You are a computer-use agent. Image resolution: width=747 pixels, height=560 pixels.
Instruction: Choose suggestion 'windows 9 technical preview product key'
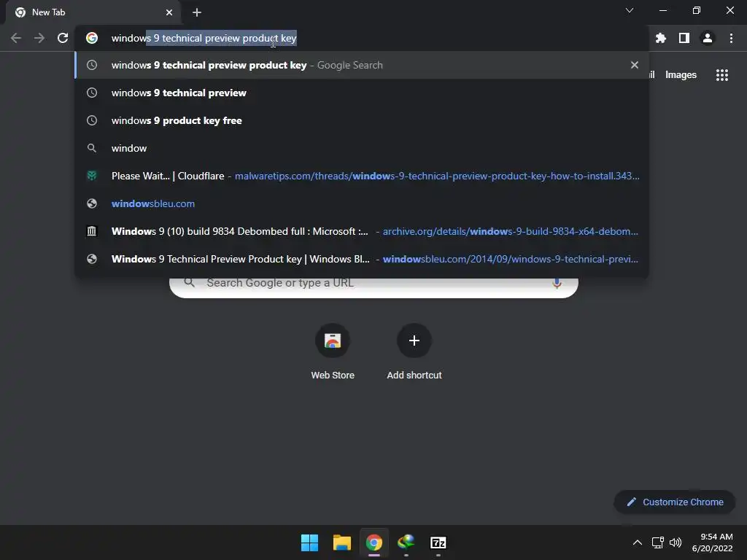click(x=362, y=65)
